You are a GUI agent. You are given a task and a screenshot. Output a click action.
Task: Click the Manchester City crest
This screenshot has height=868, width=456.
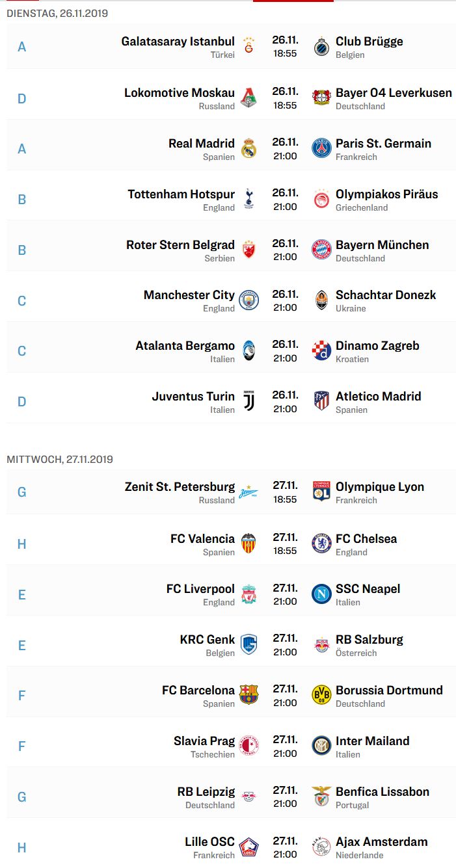coord(249,300)
